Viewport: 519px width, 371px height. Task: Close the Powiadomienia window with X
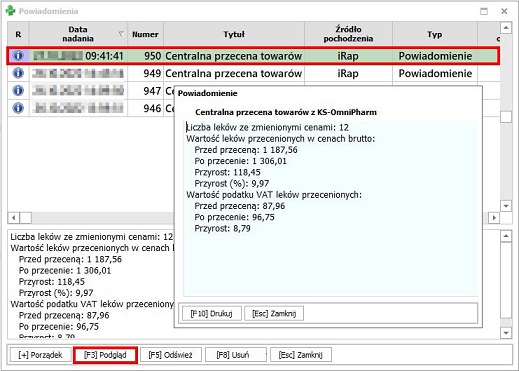[x=504, y=11]
